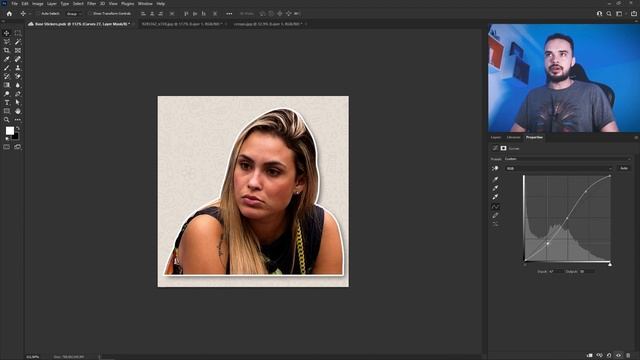
Task: Pick the white point eyedropper in Curves
Action: point(496,197)
